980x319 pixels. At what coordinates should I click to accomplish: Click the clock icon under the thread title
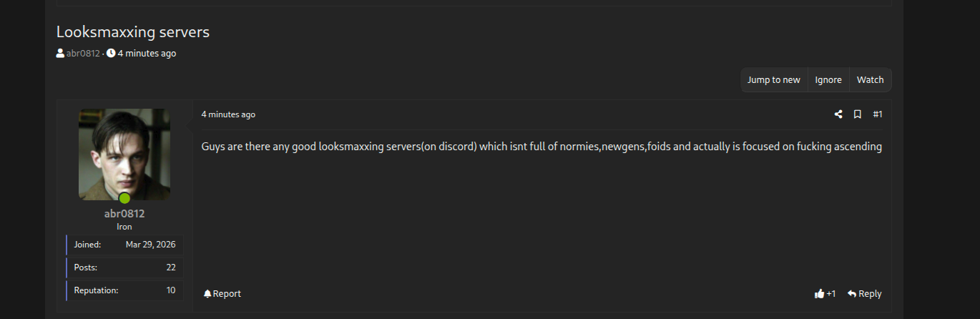pyautogui.click(x=111, y=54)
